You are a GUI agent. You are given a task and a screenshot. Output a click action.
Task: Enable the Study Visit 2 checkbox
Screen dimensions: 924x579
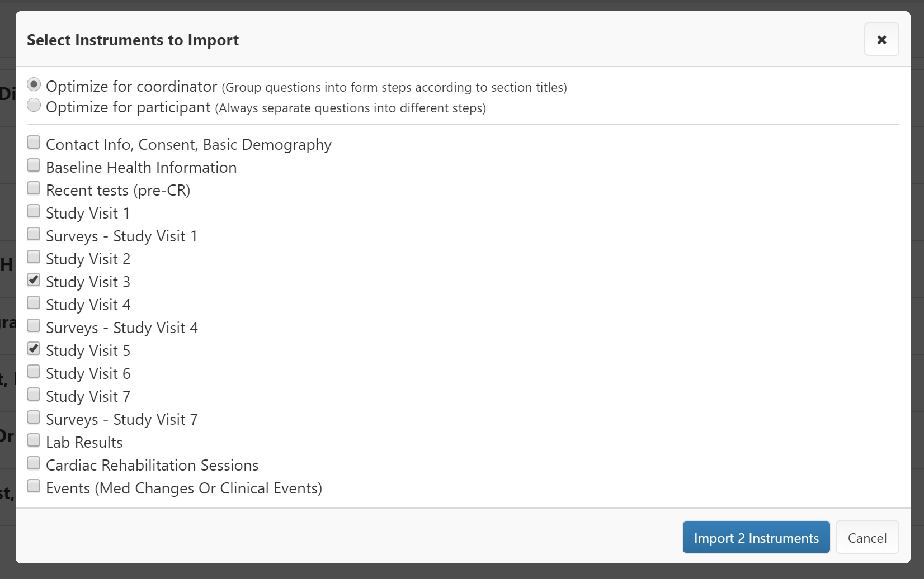point(34,257)
